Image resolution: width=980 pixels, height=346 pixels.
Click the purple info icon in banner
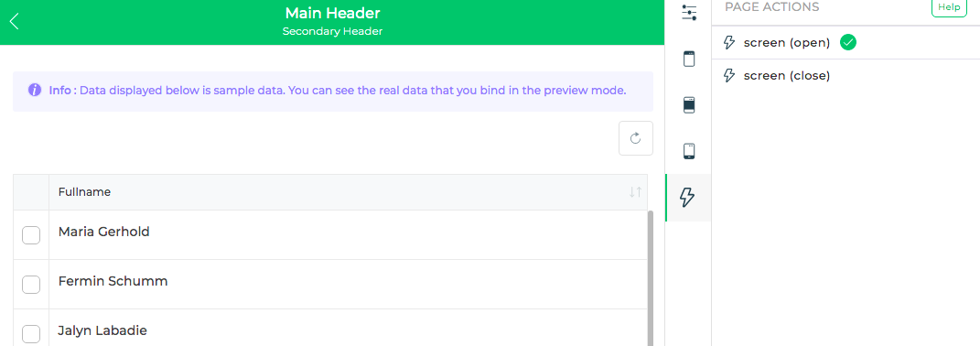(35, 90)
